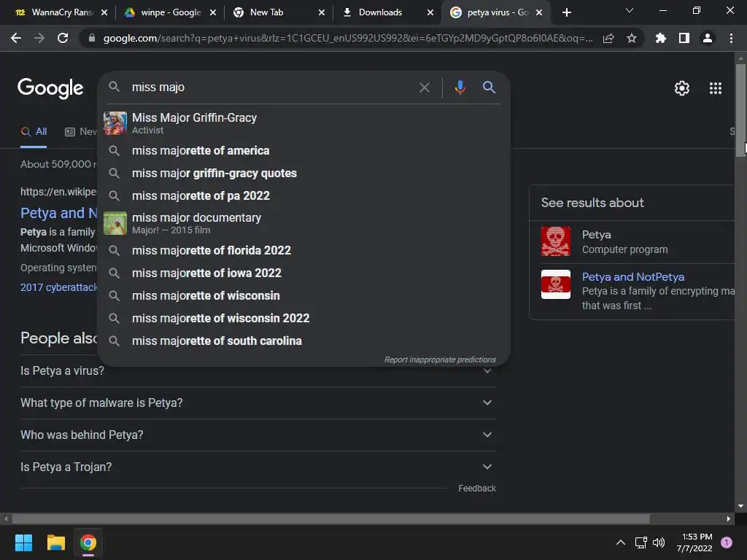Click the Google logo
The height and width of the screenshot is (560, 747).
[50, 88]
